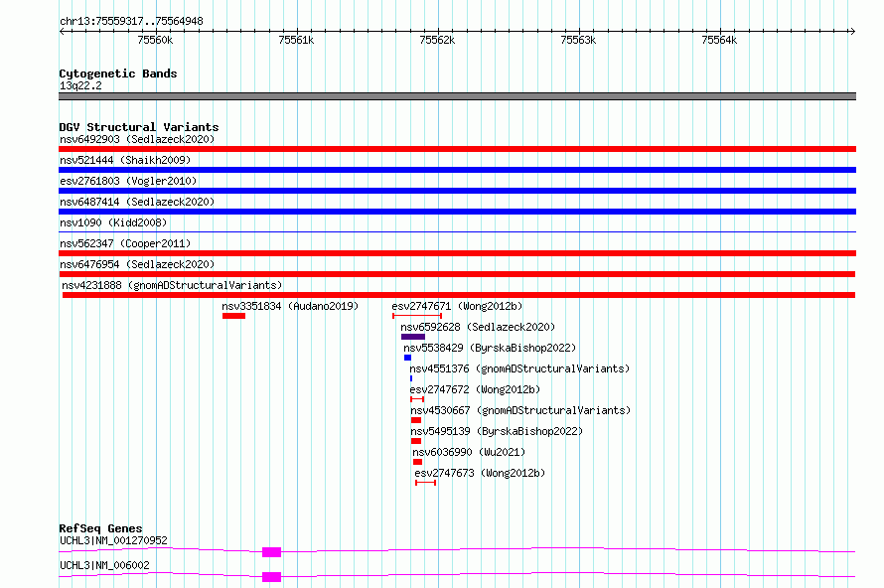Click the Cytogenetic Bands track title

tap(118, 73)
